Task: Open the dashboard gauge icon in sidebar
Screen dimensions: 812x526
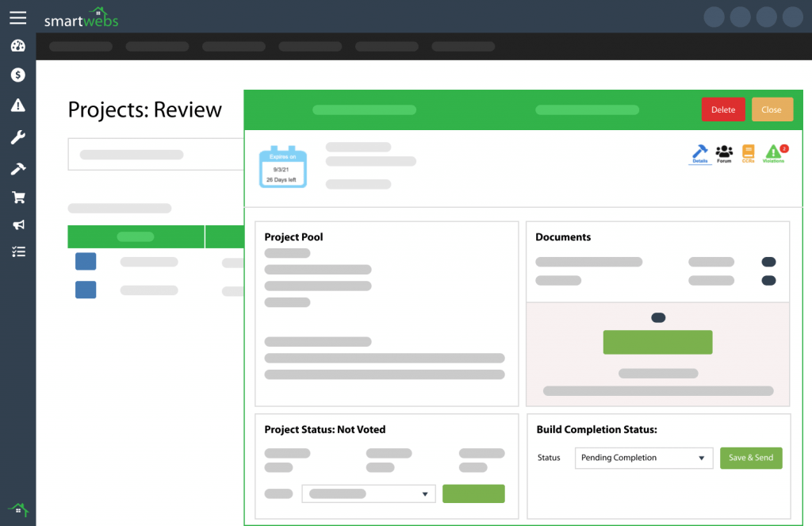Action: 18,46
